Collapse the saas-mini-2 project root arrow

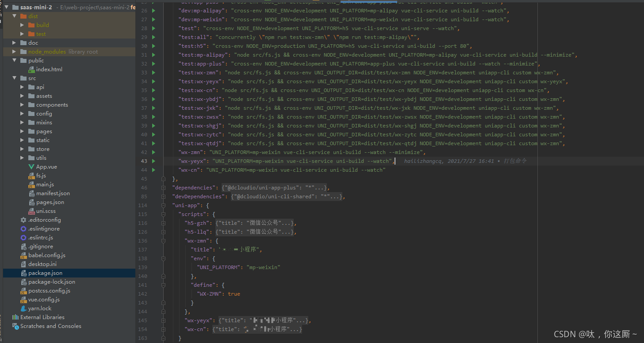[x=6, y=8]
